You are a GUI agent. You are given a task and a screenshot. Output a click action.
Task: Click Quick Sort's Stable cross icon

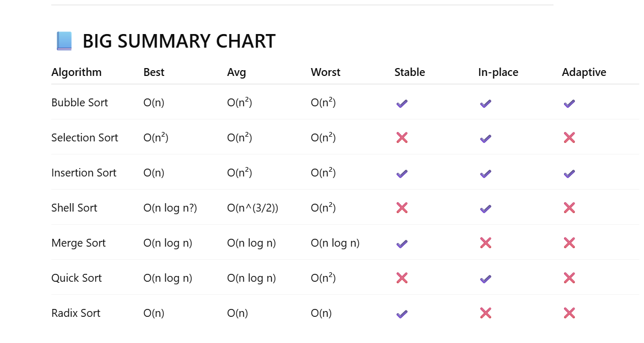(x=402, y=278)
